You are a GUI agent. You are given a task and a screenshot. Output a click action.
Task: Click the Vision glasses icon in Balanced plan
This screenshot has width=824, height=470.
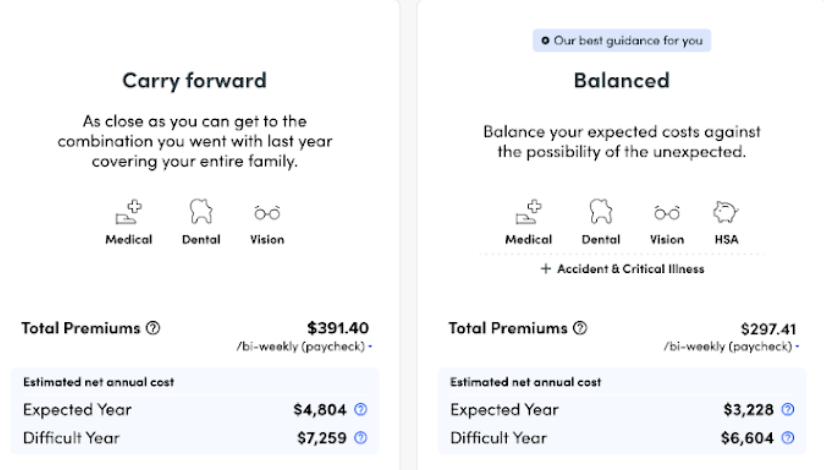tap(667, 212)
